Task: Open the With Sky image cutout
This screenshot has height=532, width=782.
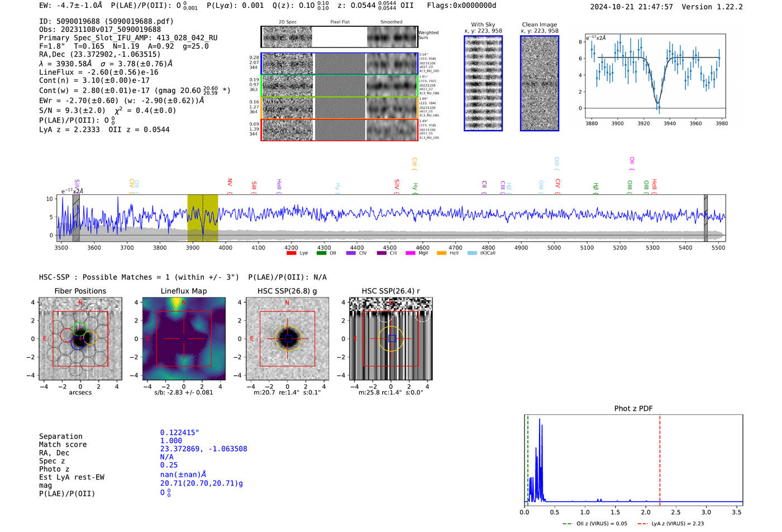Action: [483, 83]
